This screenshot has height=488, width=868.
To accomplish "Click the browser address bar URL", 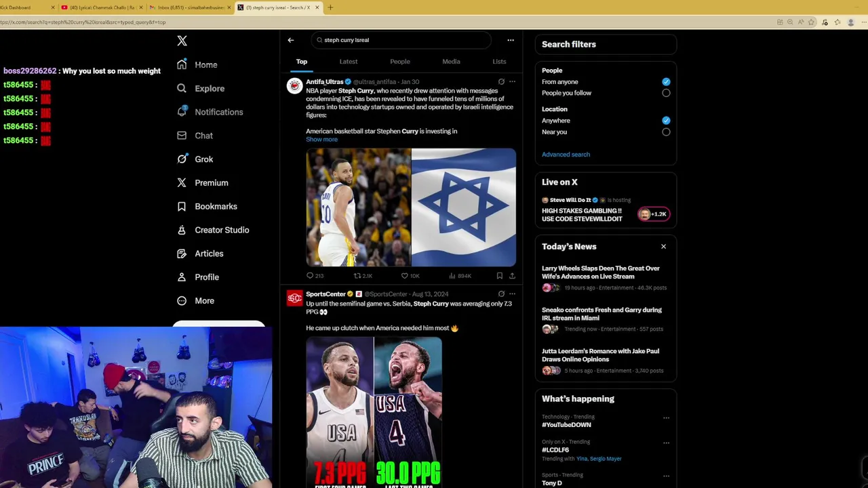I will 83,22.
